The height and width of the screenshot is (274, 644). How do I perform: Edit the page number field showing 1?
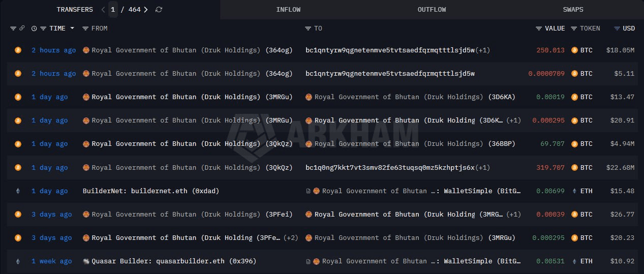click(113, 10)
